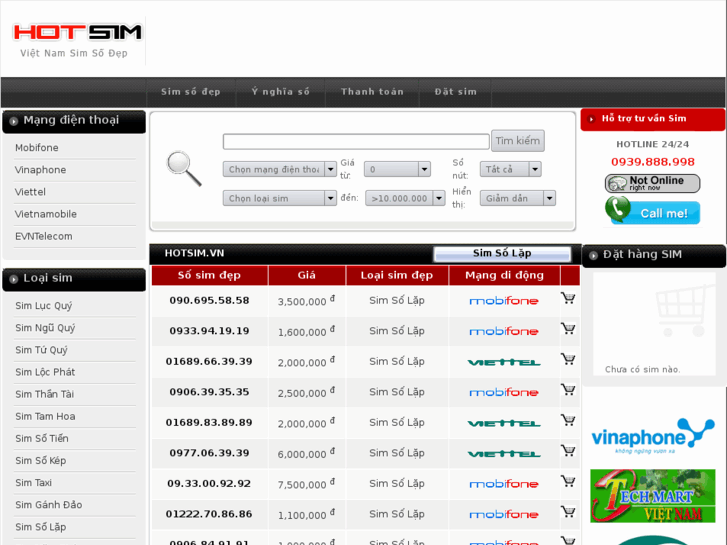Add 01689.83.89.89 to cart
The image size is (727, 545).
pos(568,420)
